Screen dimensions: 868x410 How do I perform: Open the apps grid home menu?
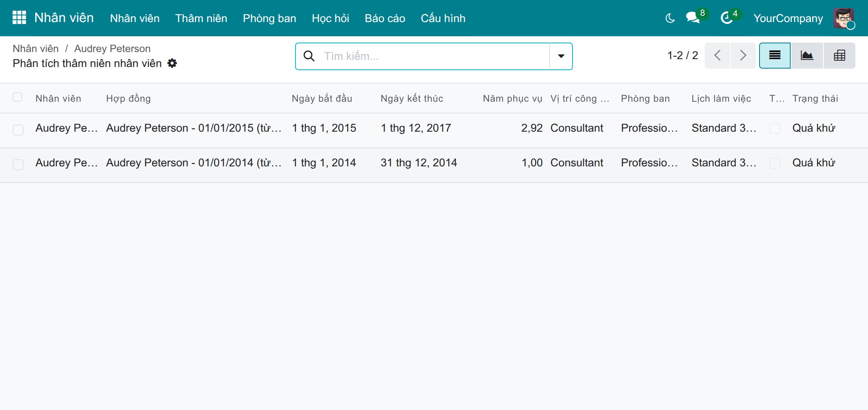point(19,18)
